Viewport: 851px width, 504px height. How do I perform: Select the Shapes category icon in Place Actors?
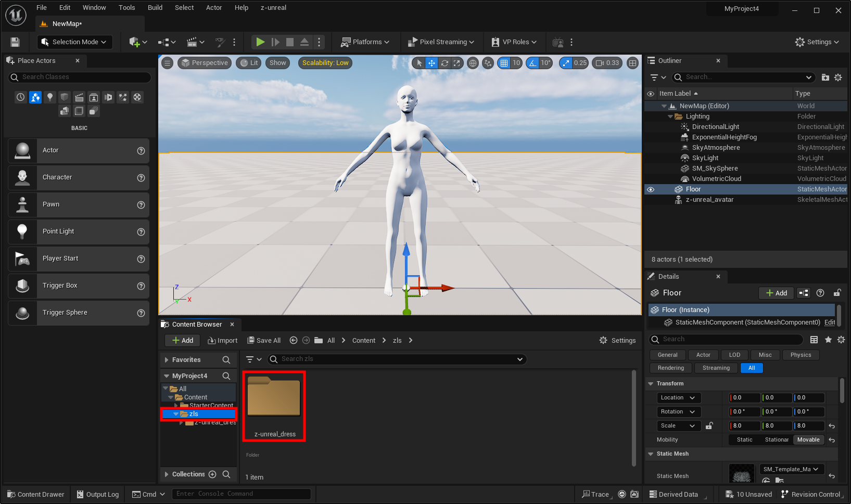65,97
